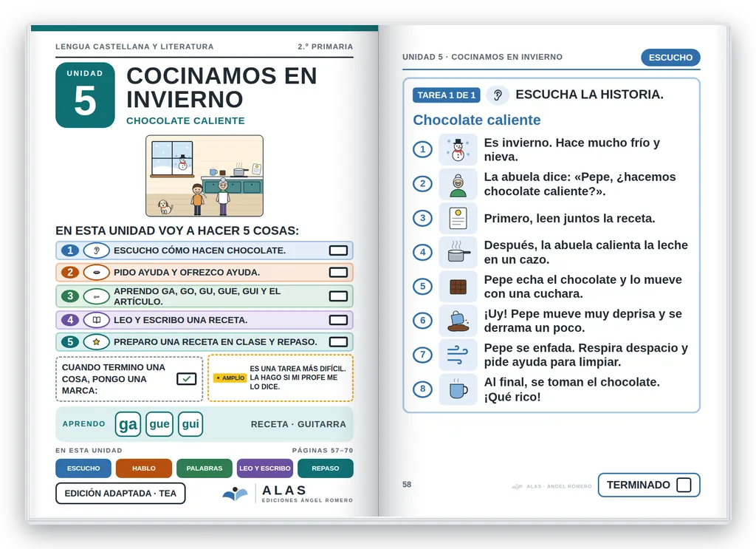Screen dimensions: 756x549
Task: Click the yellow AMPLÍO badge
Action: [230, 378]
